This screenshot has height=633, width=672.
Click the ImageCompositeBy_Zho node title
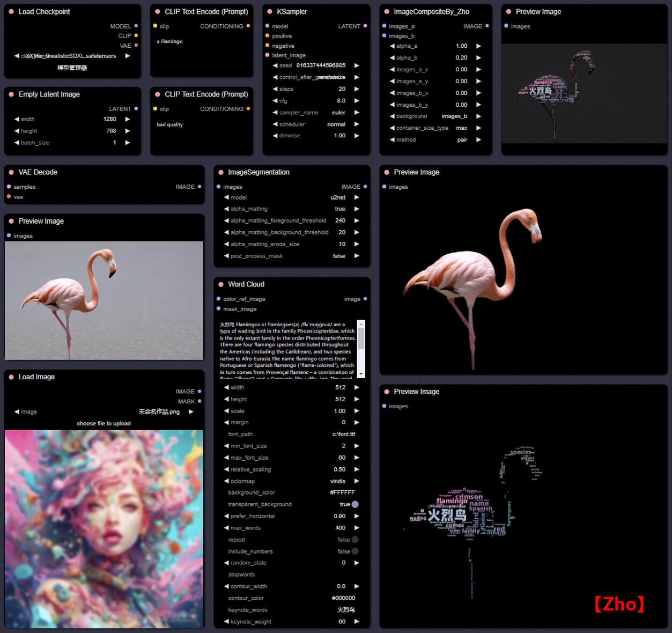pyautogui.click(x=431, y=11)
